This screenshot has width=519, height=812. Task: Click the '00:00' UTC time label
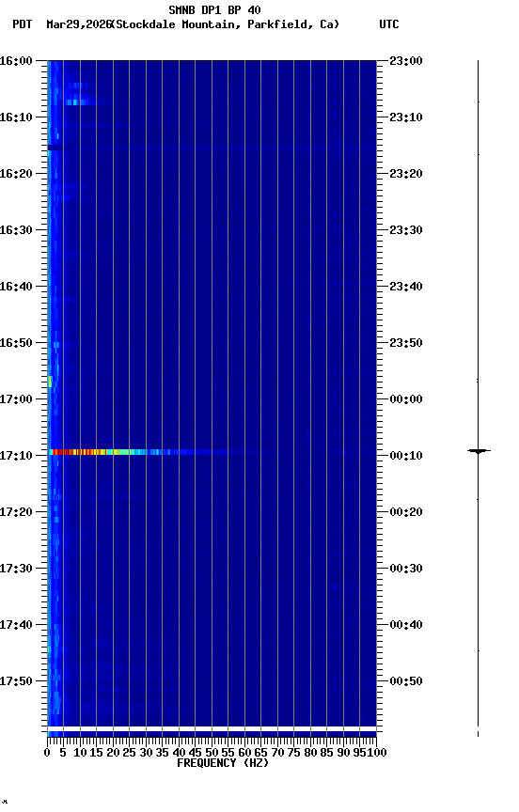coord(406,399)
